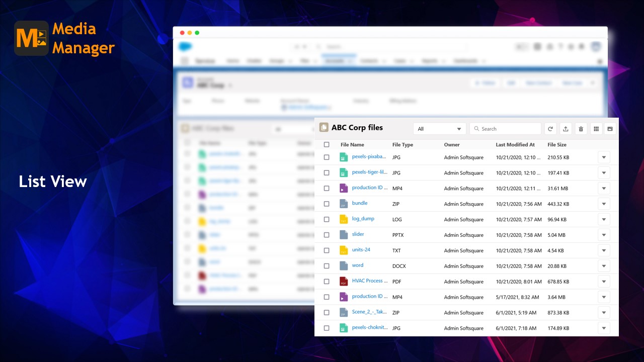Click the Refresh files icon
This screenshot has height=362, width=644.
pos(550,129)
